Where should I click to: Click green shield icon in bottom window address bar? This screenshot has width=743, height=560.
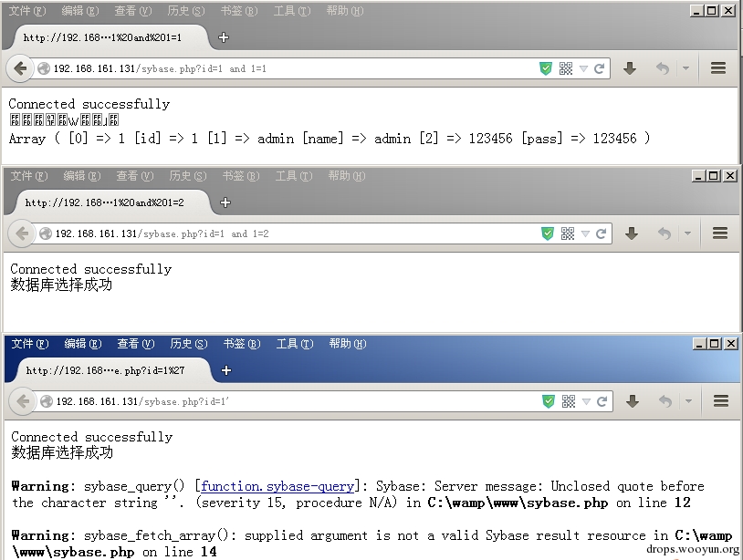(x=549, y=401)
